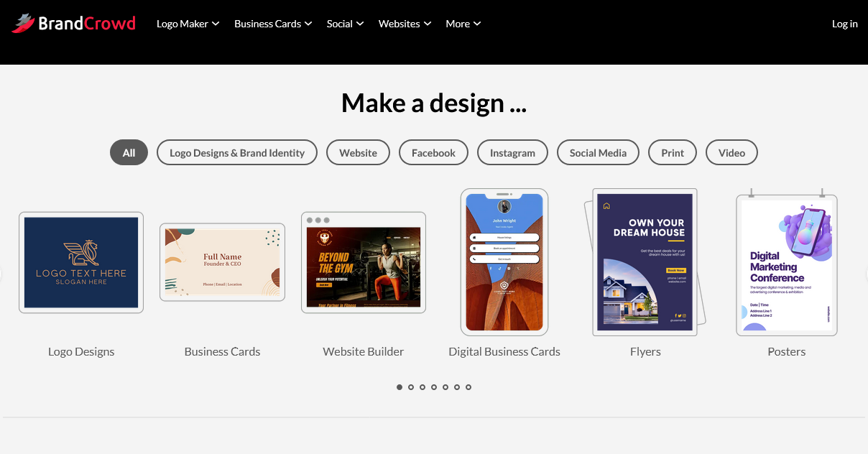
Task: Choose the Video filter pill
Action: [731, 152]
